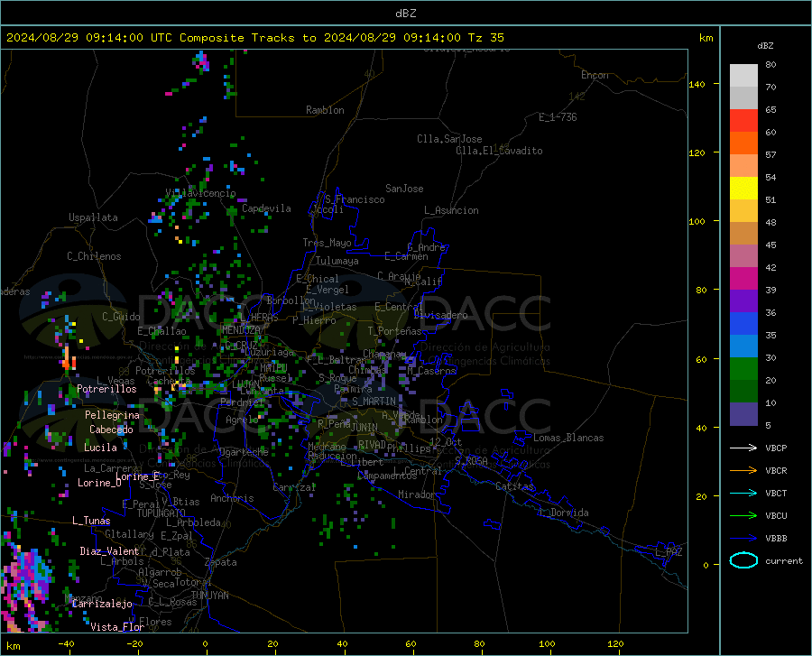Click the Lucila label
812x656 pixels.
point(100,448)
